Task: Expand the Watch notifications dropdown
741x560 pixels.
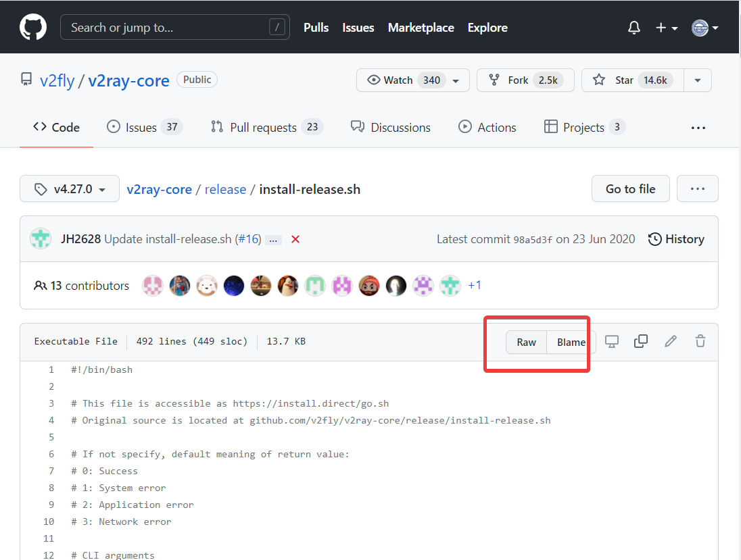Action: pos(413,80)
